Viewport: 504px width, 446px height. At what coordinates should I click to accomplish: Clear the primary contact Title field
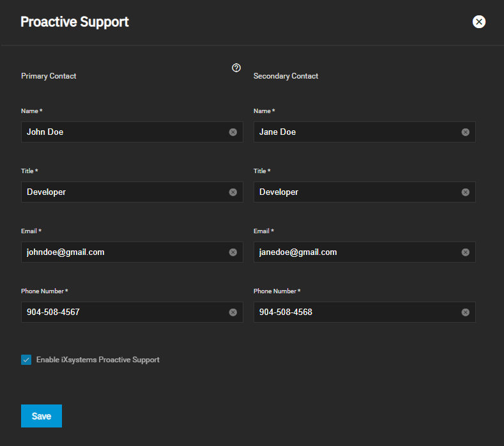pos(233,192)
